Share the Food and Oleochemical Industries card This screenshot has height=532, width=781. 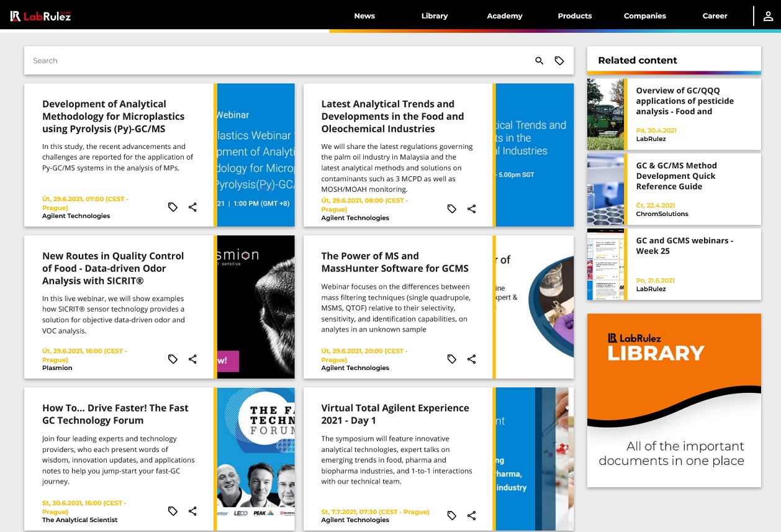coord(472,209)
